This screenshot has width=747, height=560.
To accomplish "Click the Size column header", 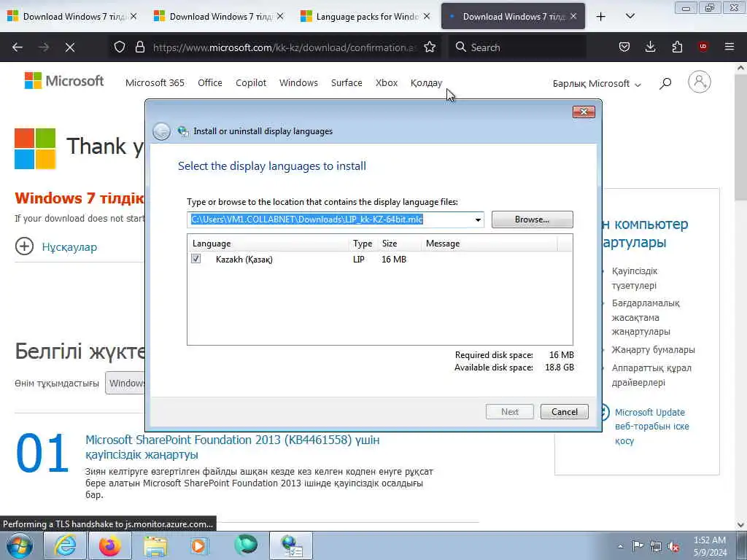I will [398, 244].
